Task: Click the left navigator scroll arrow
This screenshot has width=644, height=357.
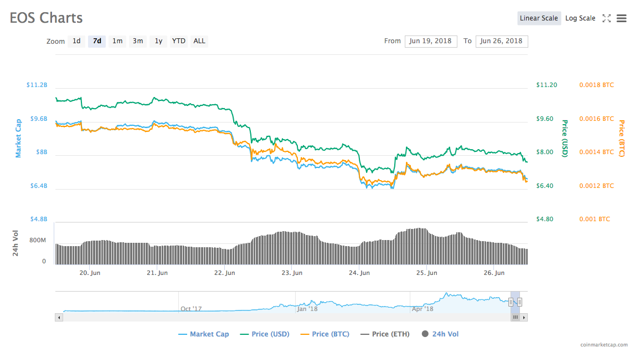Action: click(59, 317)
